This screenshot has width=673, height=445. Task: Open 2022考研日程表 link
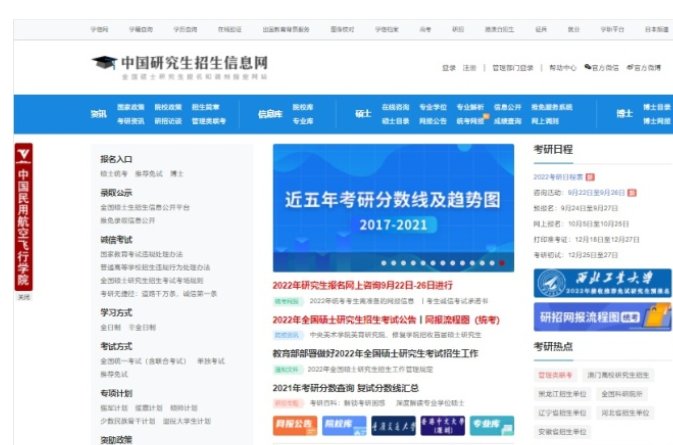tap(558, 177)
